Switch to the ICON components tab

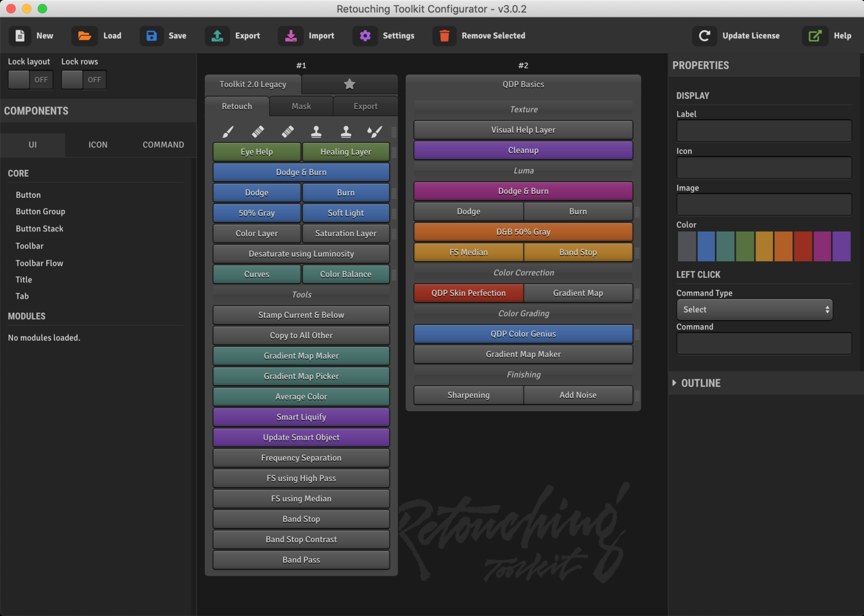coord(98,145)
